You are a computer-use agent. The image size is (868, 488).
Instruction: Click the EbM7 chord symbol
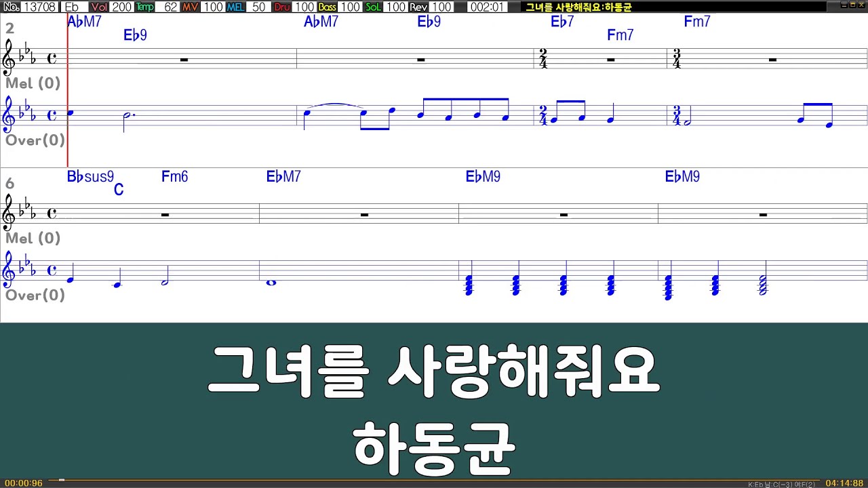tap(283, 177)
